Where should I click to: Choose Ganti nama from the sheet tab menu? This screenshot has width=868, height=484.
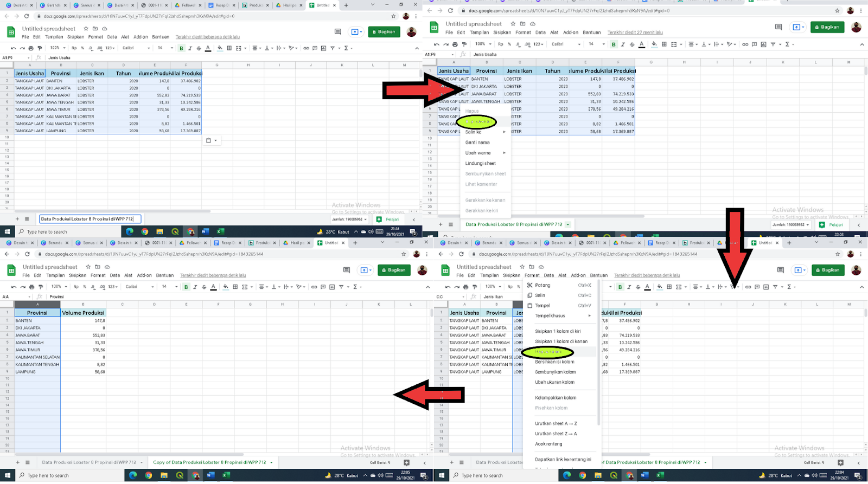pyautogui.click(x=477, y=143)
